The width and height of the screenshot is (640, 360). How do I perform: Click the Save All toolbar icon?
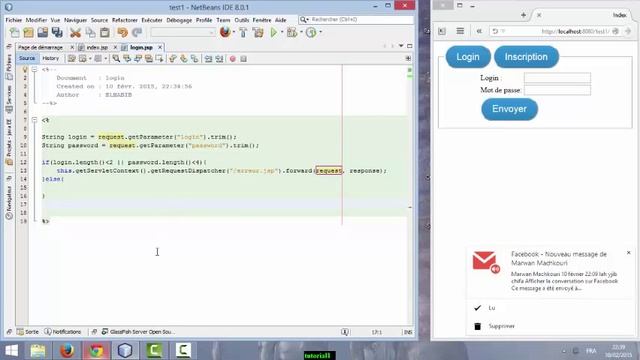tap(57, 32)
